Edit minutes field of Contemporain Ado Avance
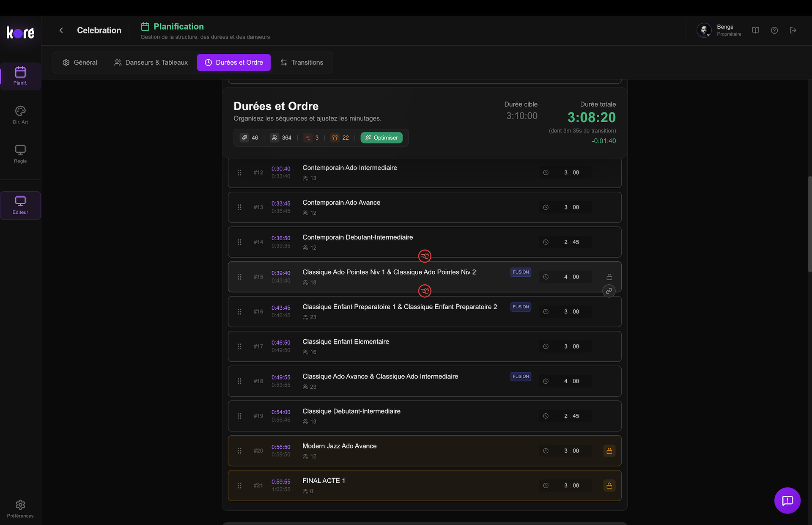This screenshot has width=812, height=525. [x=565, y=207]
